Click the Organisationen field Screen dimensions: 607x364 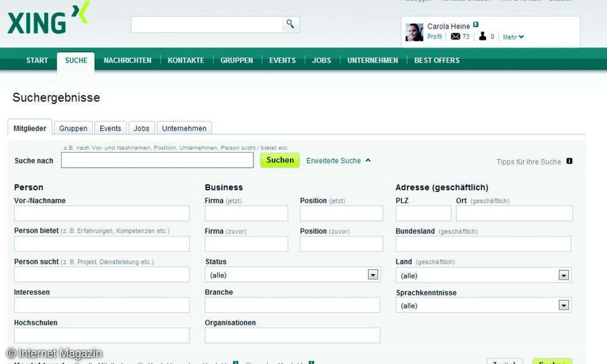292,335
